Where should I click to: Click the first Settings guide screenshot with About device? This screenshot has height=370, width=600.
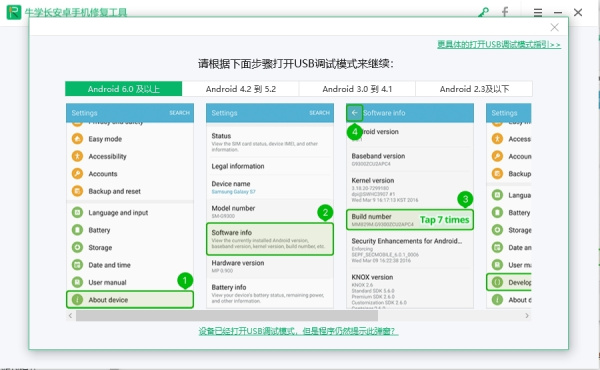click(130, 206)
